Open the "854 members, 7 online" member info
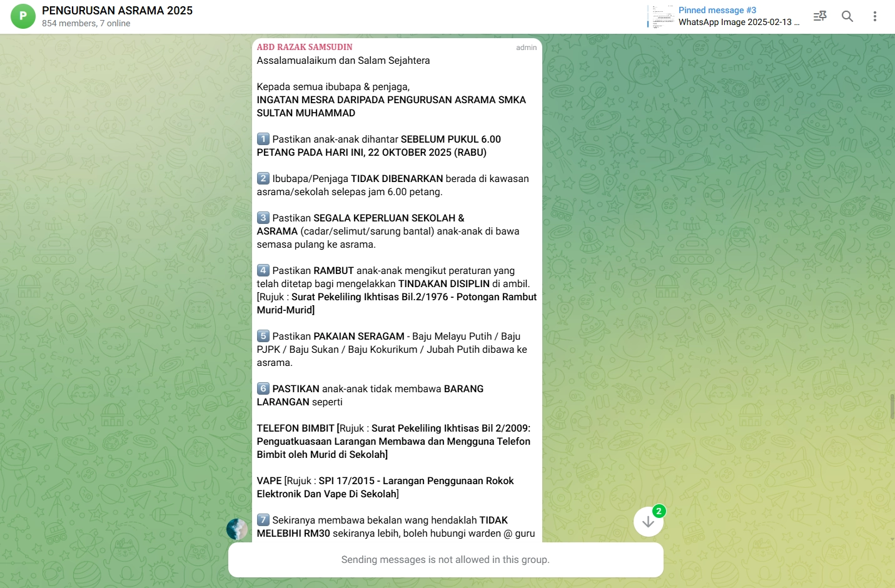This screenshot has width=895, height=588. (86, 23)
